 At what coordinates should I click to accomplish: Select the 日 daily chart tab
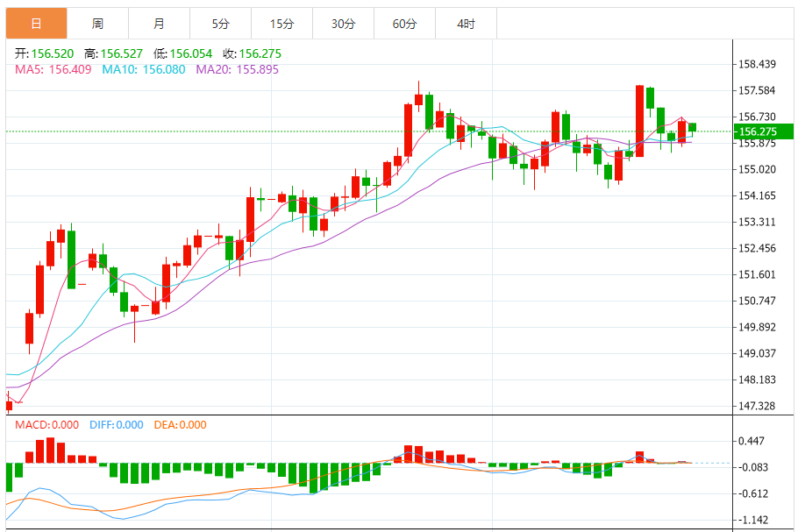35,24
